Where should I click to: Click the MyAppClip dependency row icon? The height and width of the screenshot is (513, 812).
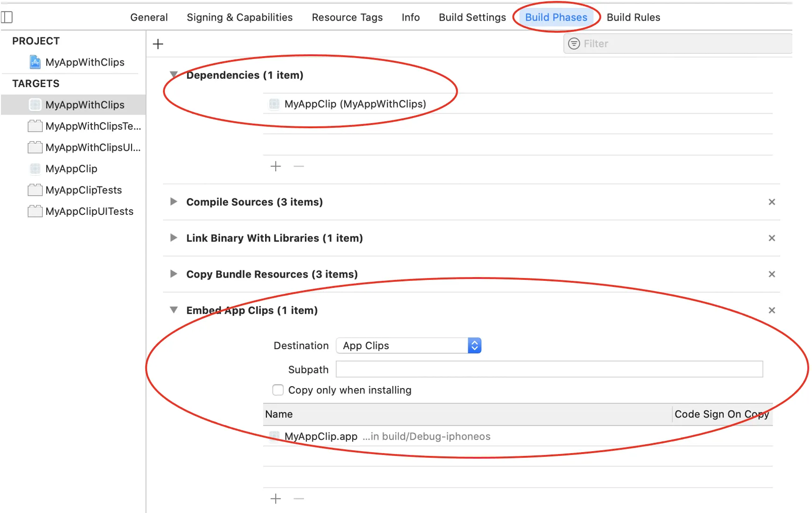tap(274, 104)
